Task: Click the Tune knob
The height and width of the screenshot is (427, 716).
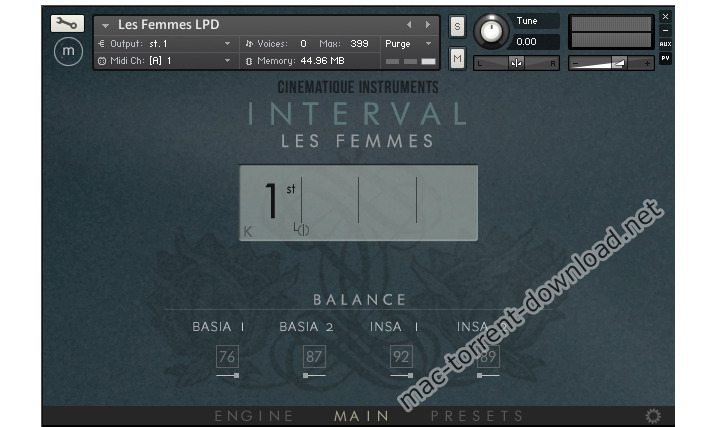Action: pos(491,32)
